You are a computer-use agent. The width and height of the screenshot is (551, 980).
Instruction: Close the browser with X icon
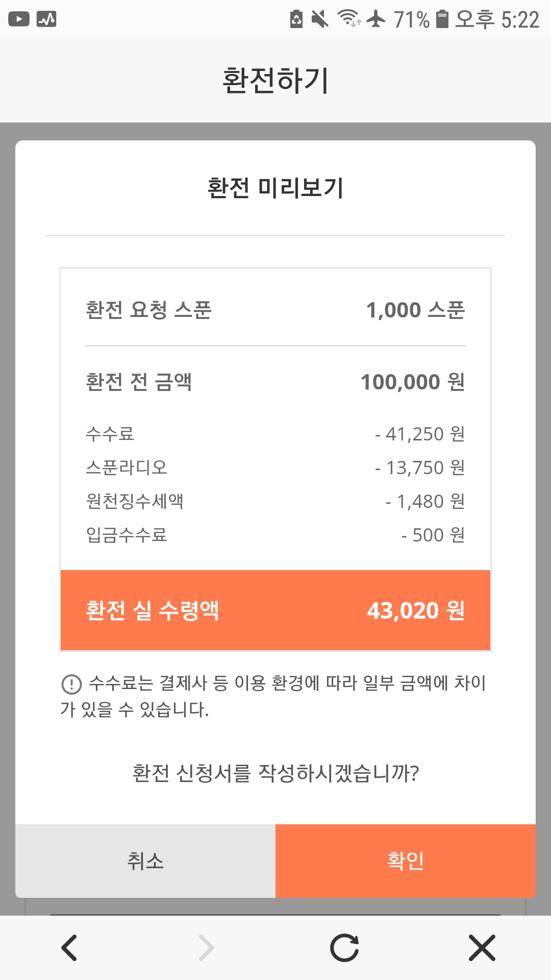click(482, 948)
